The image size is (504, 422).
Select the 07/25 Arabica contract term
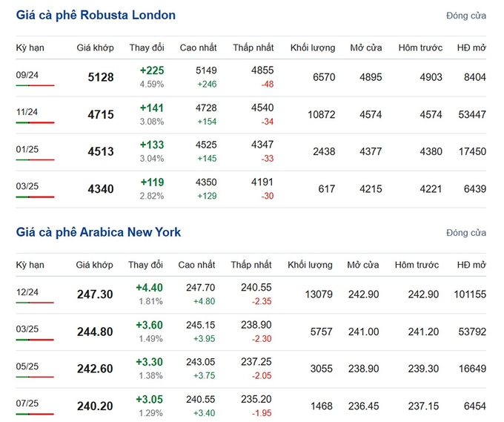(27, 403)
